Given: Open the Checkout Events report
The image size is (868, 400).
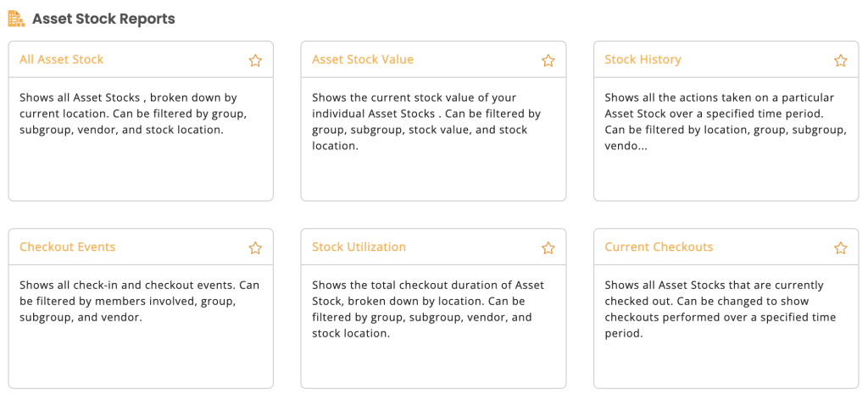Looking at the screenshot, I should tap(68, 247).
